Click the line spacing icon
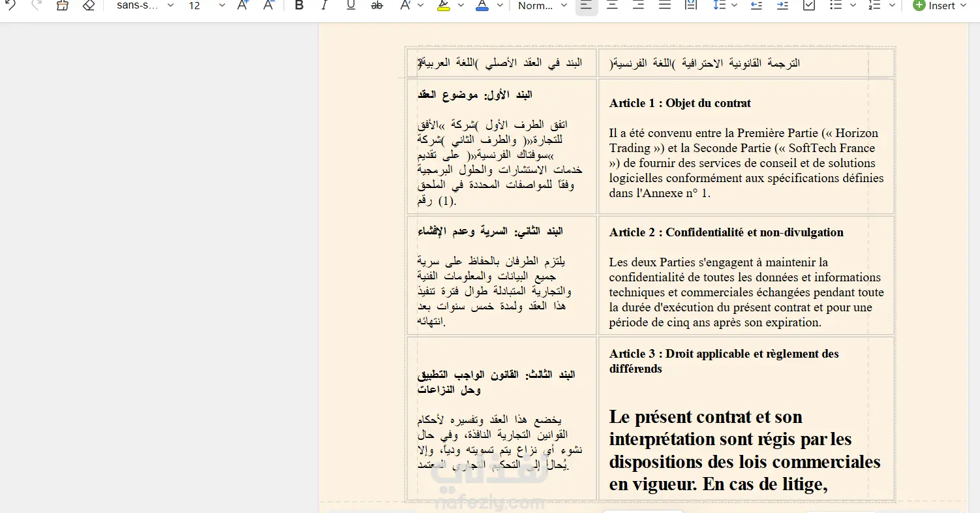This screenshot has height=513, width=980. click(x=719, y=5)
